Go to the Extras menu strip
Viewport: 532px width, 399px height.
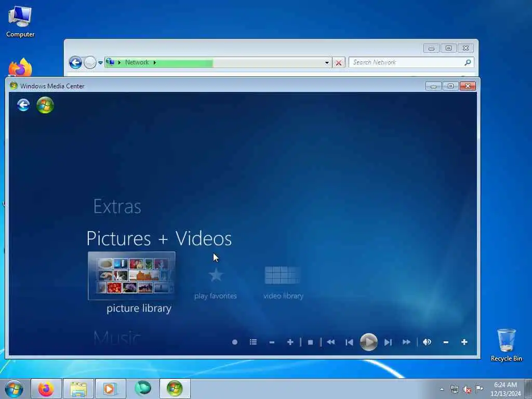click(x=117, y=206)
